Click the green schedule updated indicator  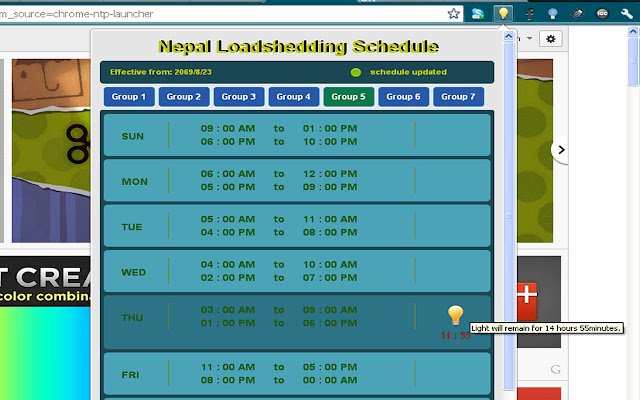coord(356,73)
